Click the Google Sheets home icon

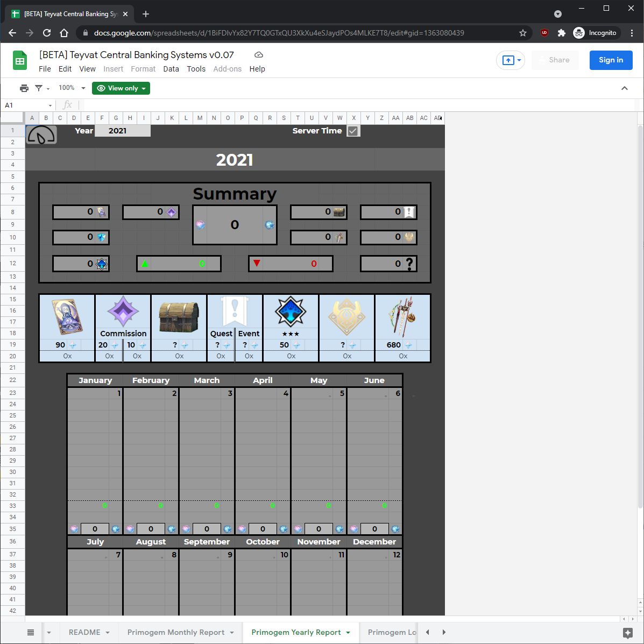20,60
